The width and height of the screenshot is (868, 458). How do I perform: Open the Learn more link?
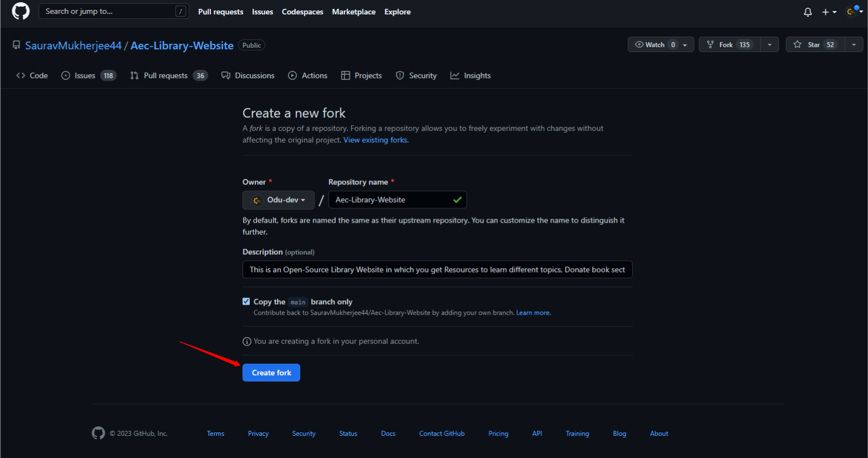(x=533, y=313)
